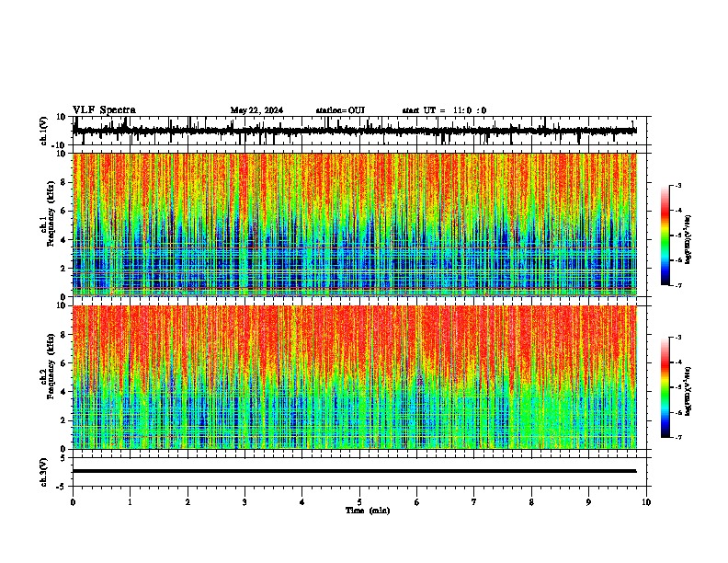Click the 'VLF Spectra' title text
This screenshot has width=728, height=563.
[104, 110]
